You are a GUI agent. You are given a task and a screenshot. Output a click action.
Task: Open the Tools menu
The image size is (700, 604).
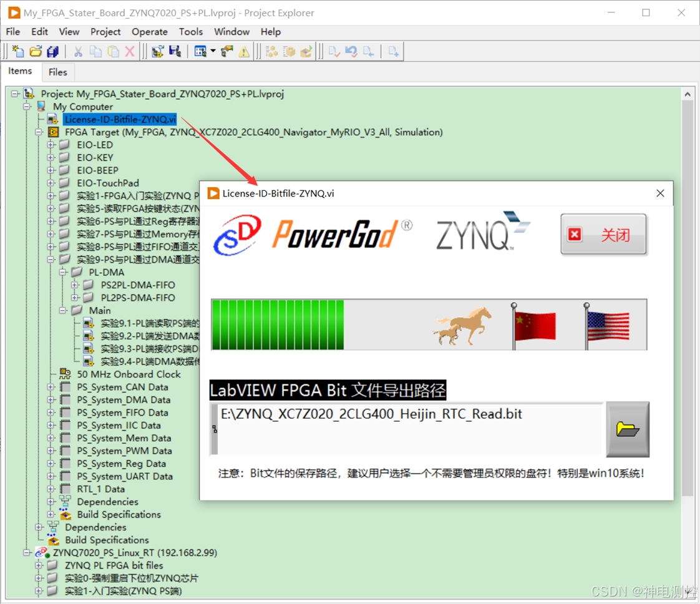pyautogui.click(x=191, y=32)
